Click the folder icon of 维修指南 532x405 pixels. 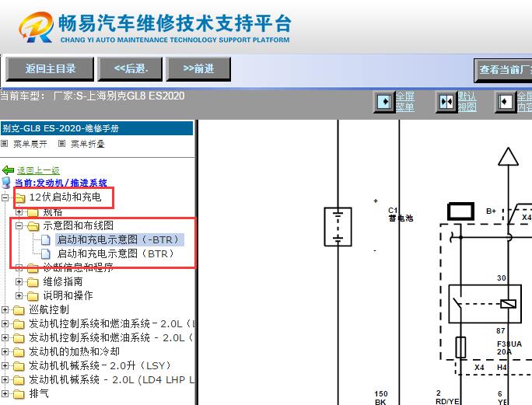click(x=33, y=282)
